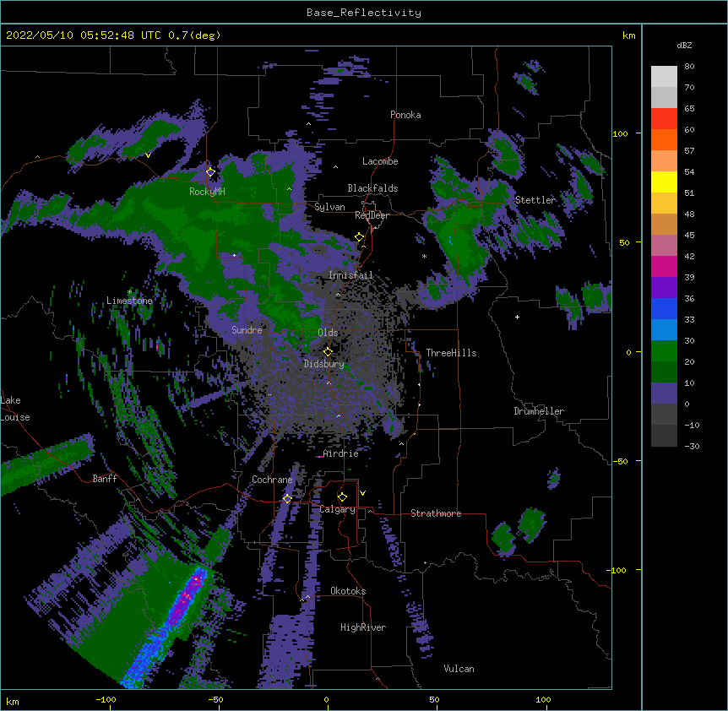Viewport: 728px width, 711px height.
Task: Click the yellow diamond marker above Didsbury
Action: [x=328, y=351]
